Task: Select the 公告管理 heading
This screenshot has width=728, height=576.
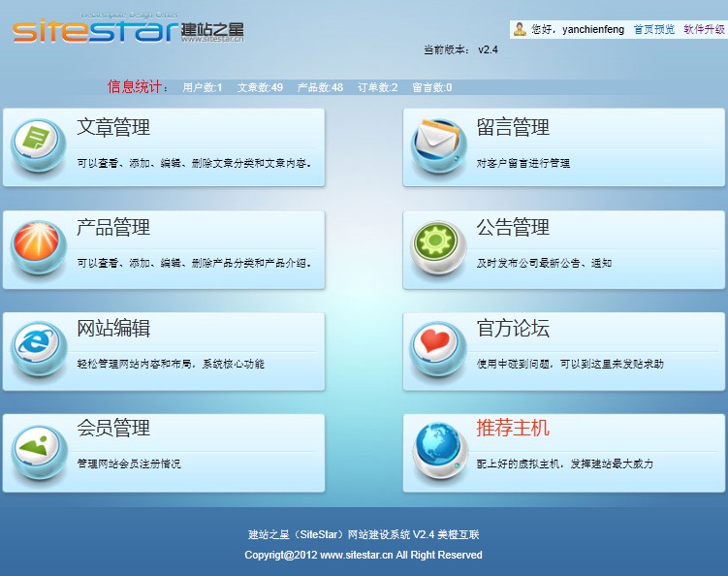Action: click(x=513, y=229)
